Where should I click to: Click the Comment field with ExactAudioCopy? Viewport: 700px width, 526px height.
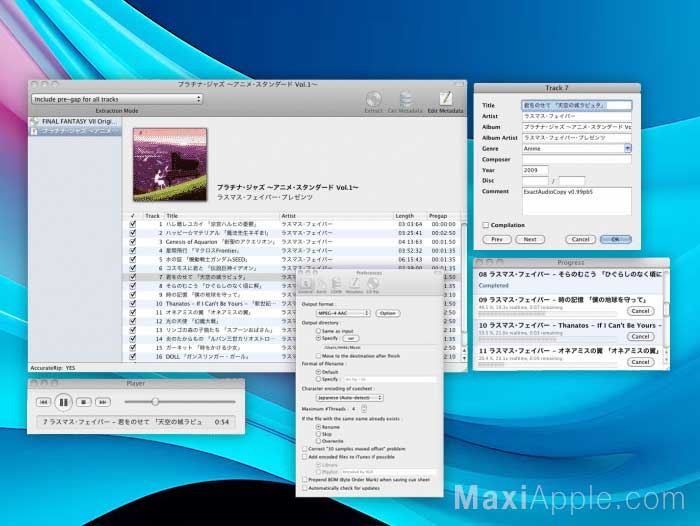pyautogui.click(x=577, y=201)
